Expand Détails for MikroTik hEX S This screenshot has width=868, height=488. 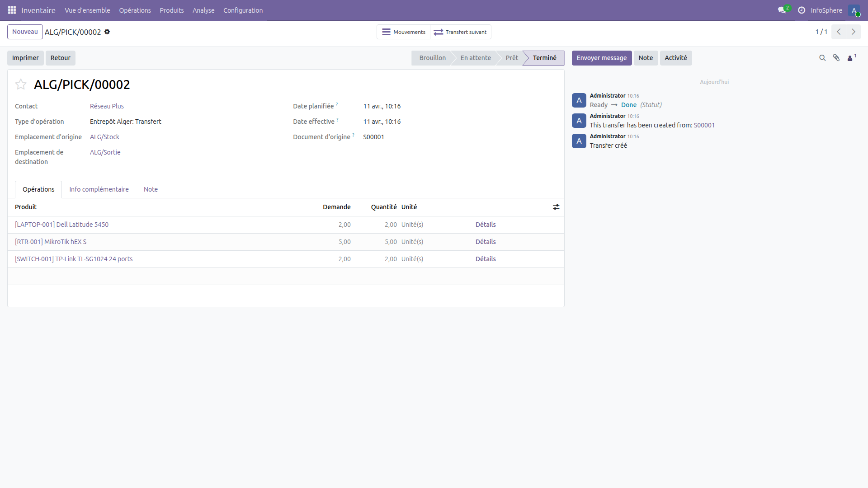(486, 242)
